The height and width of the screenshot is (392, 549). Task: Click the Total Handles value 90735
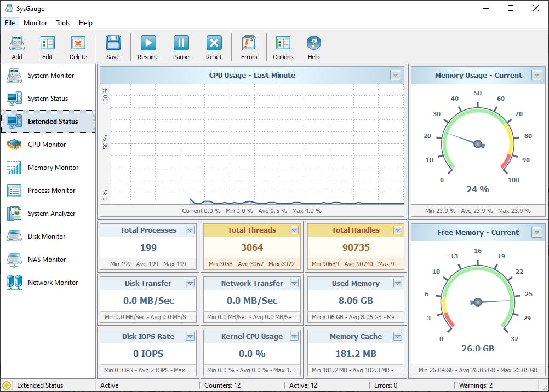(x=356, y=247)
